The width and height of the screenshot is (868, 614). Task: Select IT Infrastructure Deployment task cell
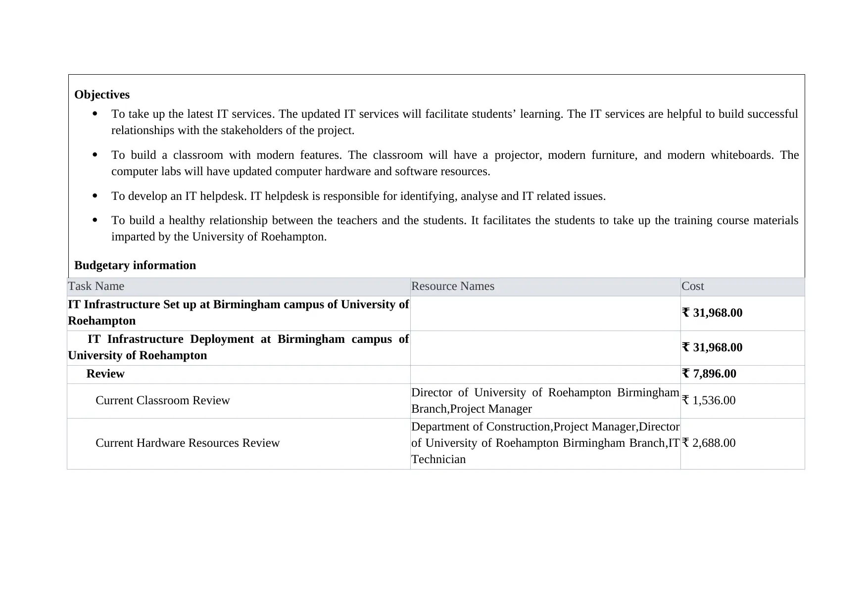239,347
